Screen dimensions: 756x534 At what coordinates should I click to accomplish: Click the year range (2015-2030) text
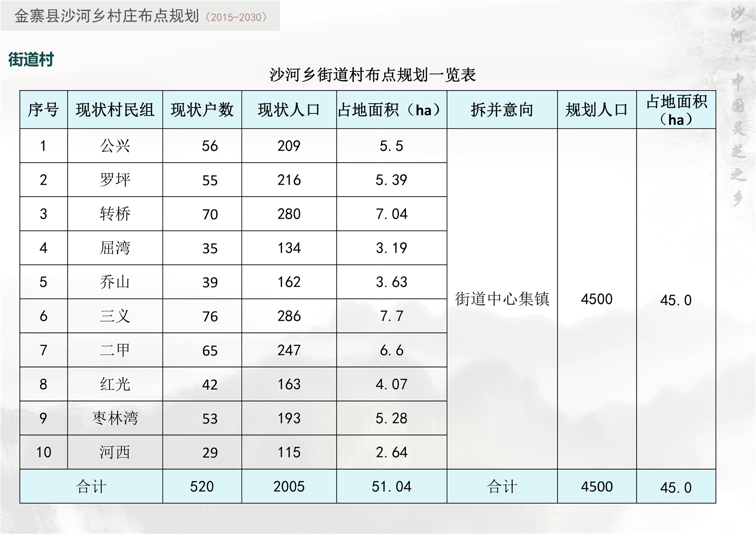[x=236, y=18]
